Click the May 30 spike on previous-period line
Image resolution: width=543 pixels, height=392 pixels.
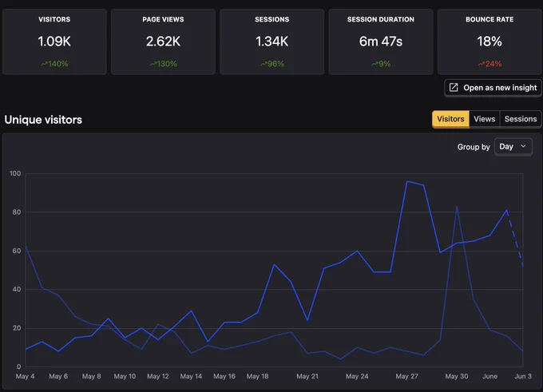[x=457, y=207]
